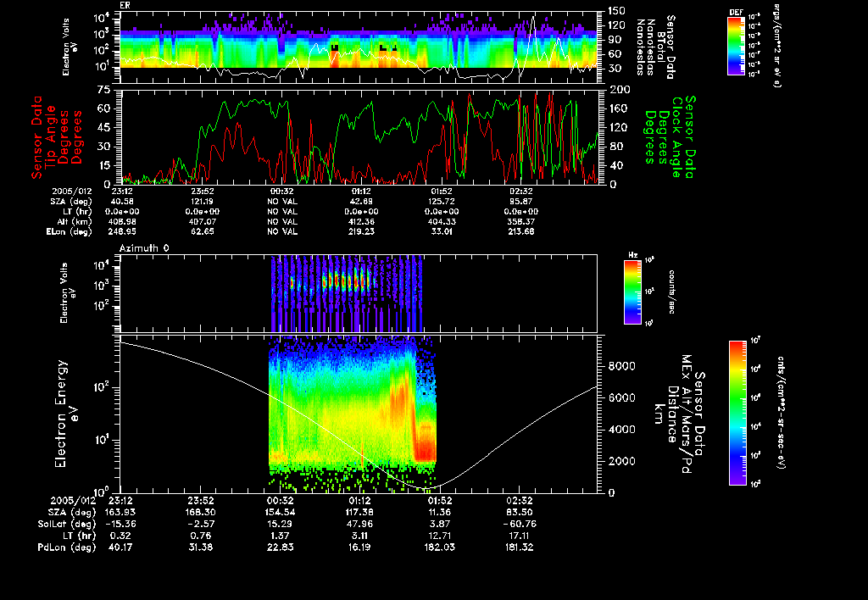This screenshot has width=868, height=600.
Task: Click the SolLat value 47.96
Action: [359, 524]
